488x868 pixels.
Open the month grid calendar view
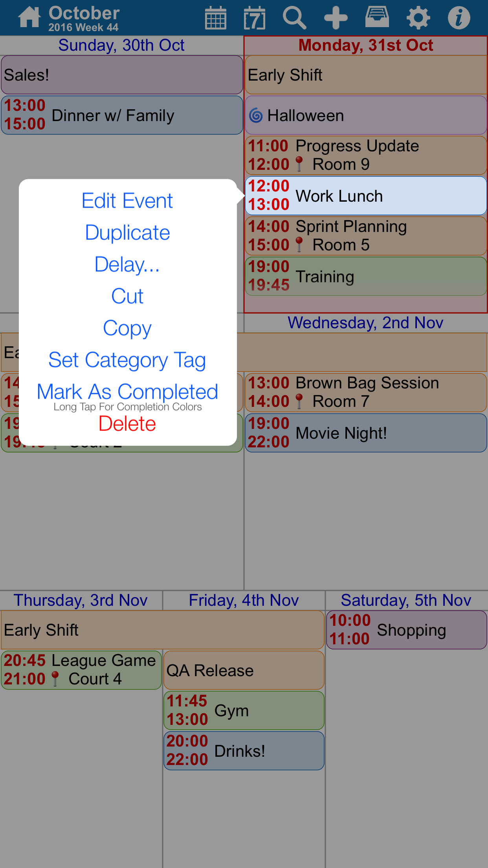(216, 18)
